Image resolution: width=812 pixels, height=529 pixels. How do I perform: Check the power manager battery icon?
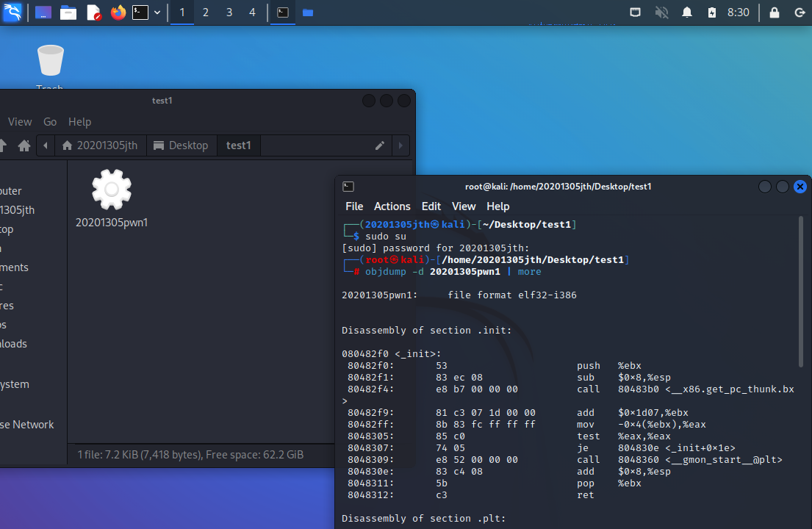point(712,12)
